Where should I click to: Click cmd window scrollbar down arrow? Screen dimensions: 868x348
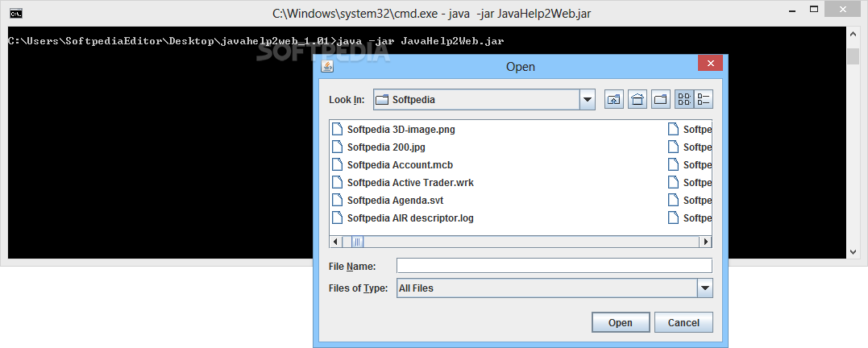[853, 251]
